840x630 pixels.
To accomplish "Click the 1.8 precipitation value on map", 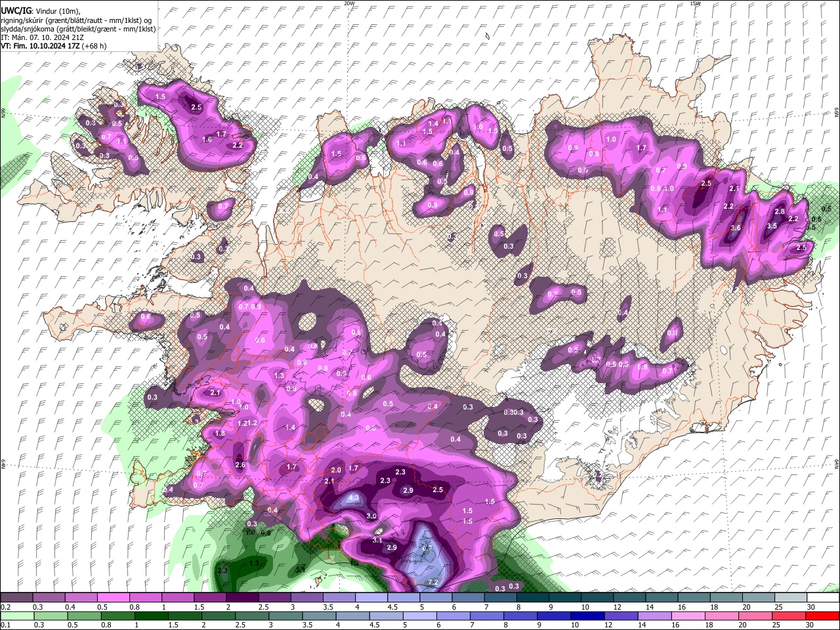I will [220, 433].
